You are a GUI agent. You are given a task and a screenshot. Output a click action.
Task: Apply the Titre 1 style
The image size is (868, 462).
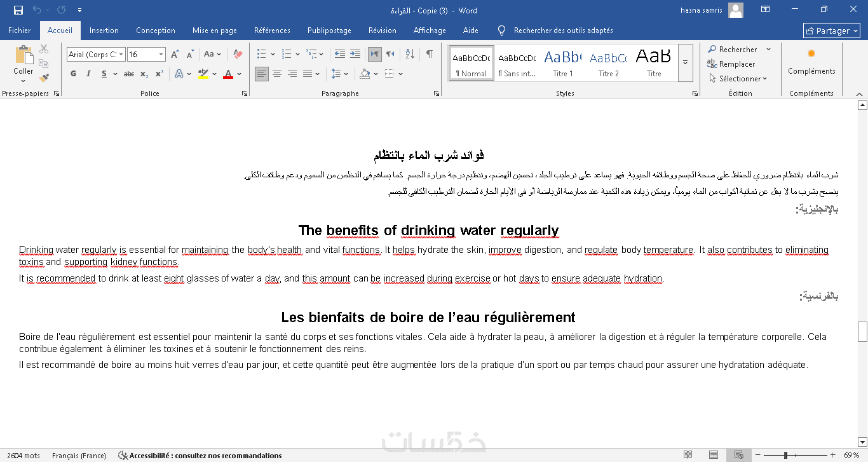pyautogui.click(x=562, y=63)
